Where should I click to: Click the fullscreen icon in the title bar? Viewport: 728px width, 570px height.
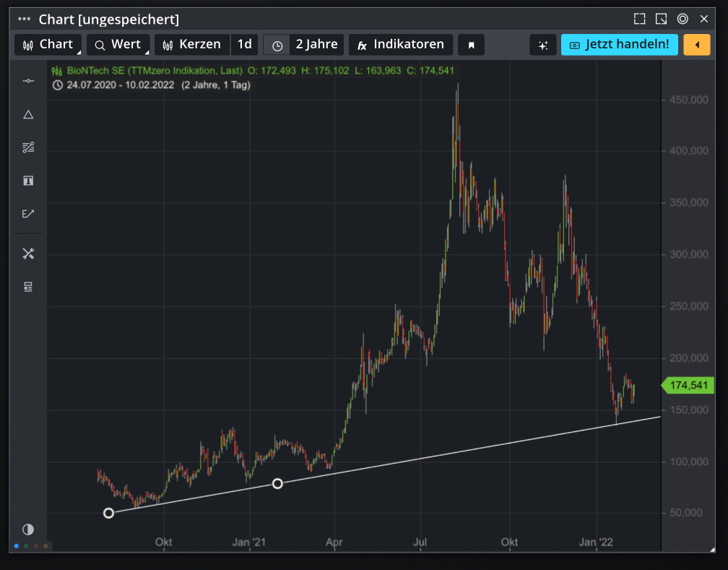[x=638, y=19]
